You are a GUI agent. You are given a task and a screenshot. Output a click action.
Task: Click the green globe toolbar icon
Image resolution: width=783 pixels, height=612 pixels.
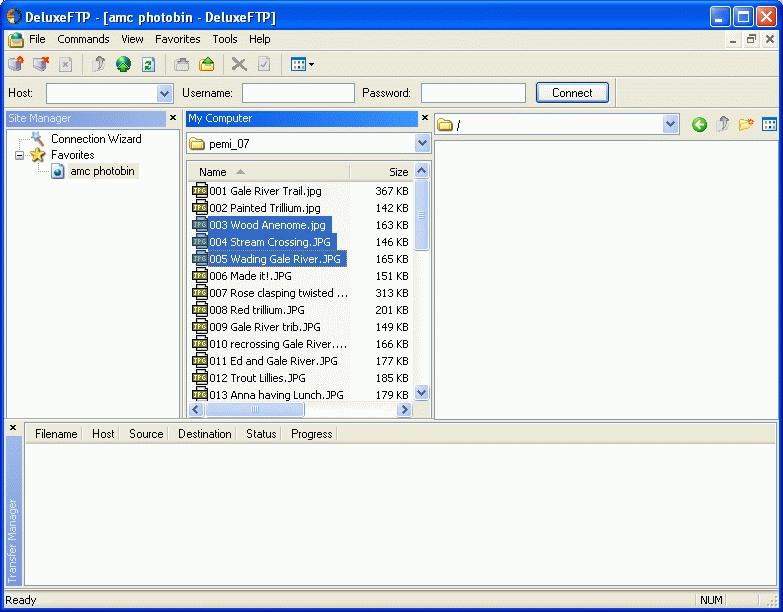(x=123, y=64)
